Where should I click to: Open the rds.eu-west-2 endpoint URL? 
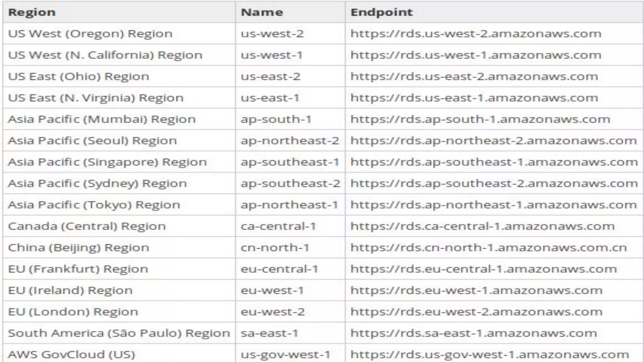(476, 311)
